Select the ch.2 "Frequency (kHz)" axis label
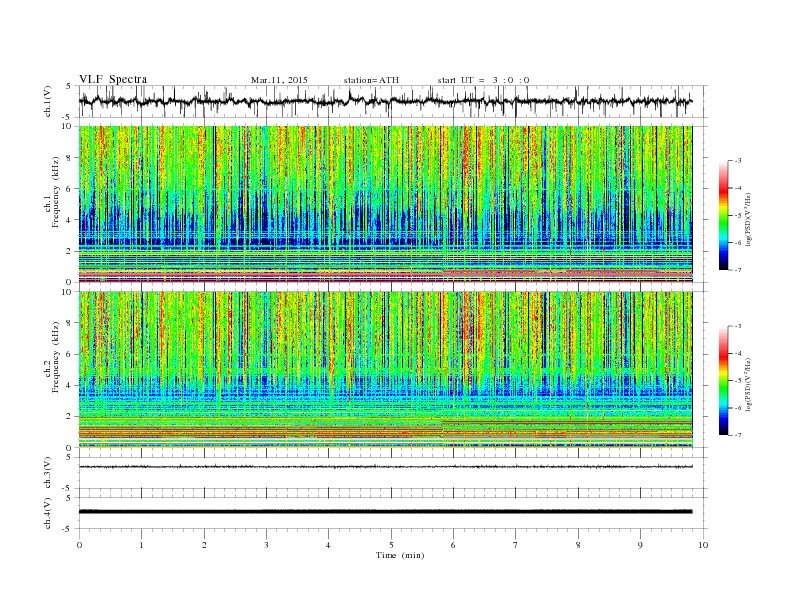 [x=55, y=357]
